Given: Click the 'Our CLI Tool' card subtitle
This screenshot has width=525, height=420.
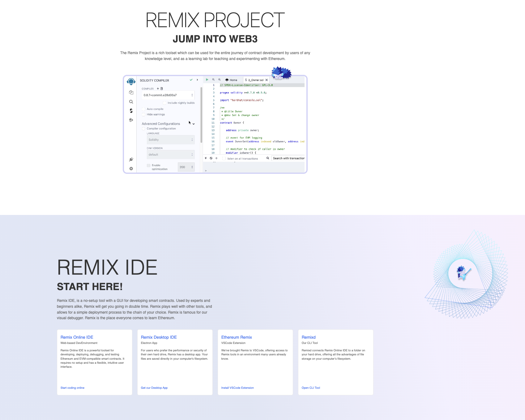Looking at the screenshot, I should tap(310, 343).
